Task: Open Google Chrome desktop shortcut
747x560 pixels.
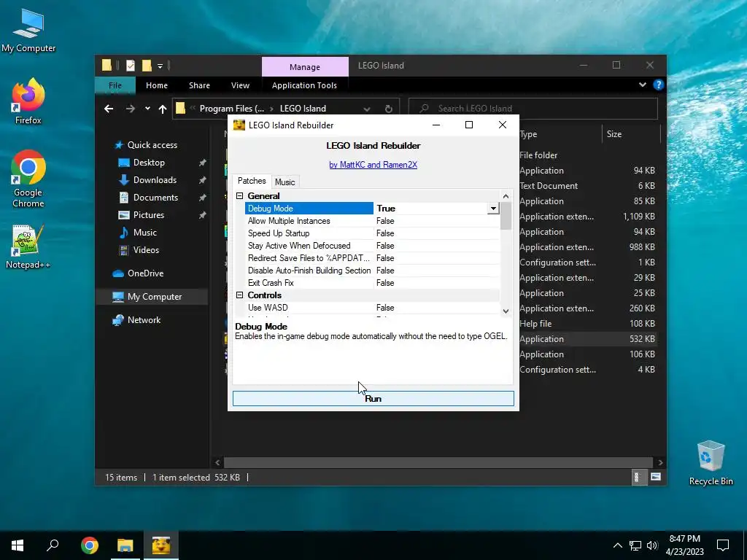Action: pos(28,179)
